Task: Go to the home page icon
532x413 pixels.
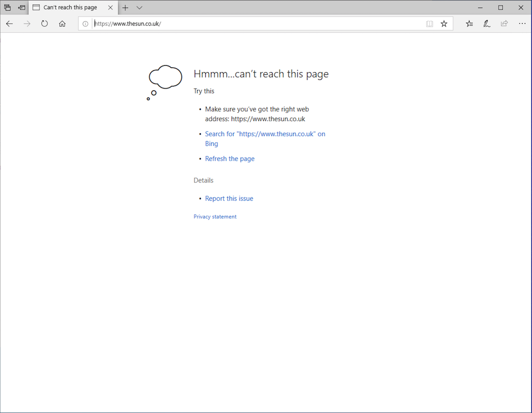Action: pos(62,24)
